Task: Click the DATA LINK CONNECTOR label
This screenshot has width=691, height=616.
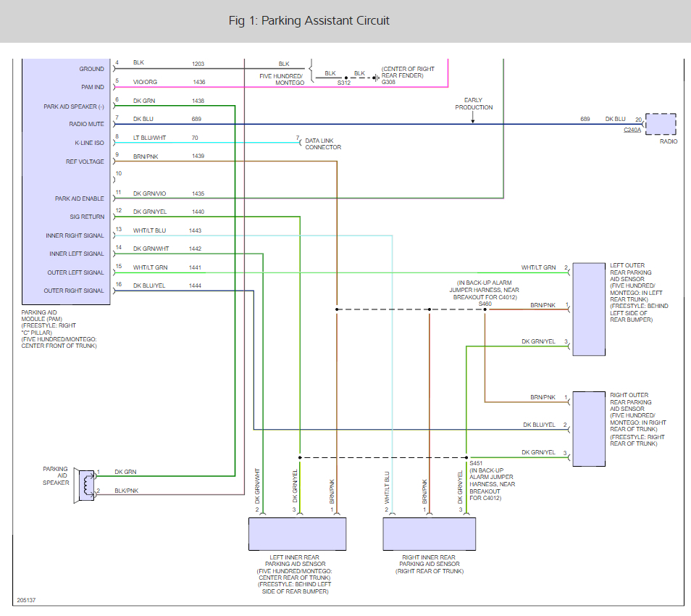Action: click(x=323, y=144)
